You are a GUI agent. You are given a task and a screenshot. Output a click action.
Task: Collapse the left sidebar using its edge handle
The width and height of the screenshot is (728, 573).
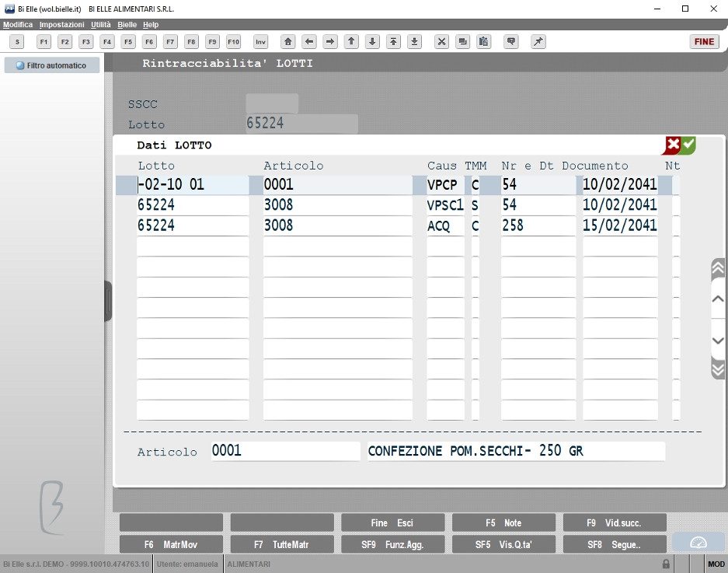tap(108, 301)
